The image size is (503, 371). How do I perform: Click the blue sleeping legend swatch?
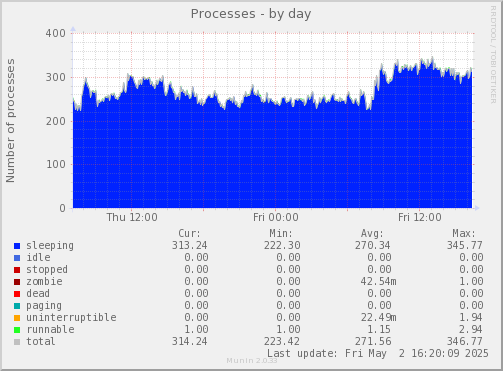click(x=17, y=246)
